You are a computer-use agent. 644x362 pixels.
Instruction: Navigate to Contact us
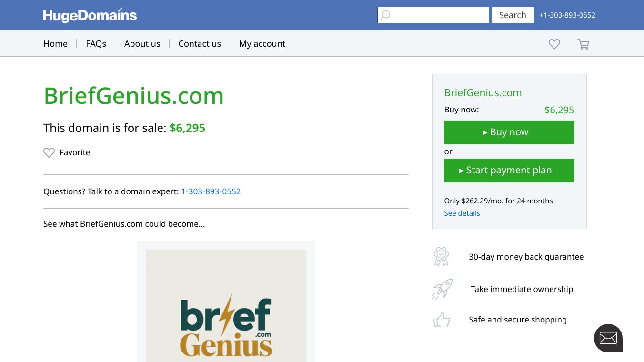(200, 44)
